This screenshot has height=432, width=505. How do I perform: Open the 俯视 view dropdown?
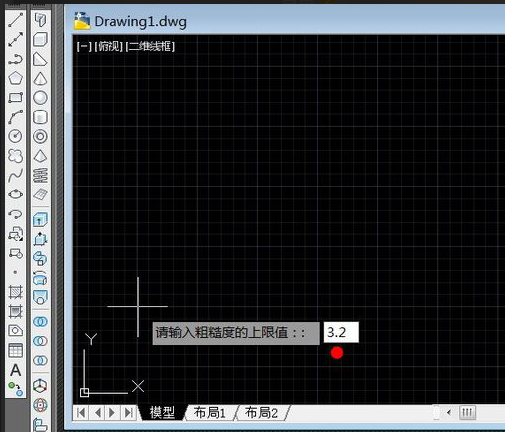click(x=109, y=46)
